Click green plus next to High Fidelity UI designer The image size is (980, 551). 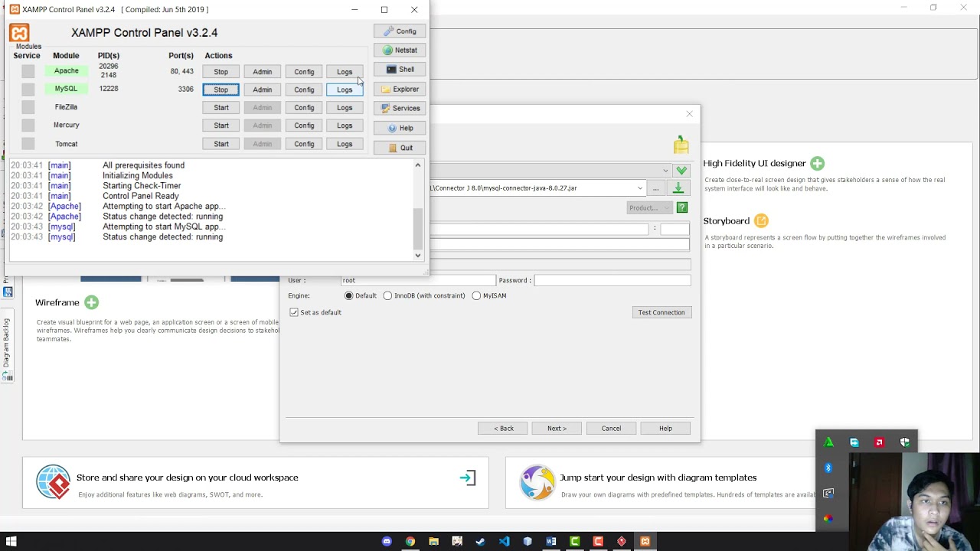tap(817, 163)
